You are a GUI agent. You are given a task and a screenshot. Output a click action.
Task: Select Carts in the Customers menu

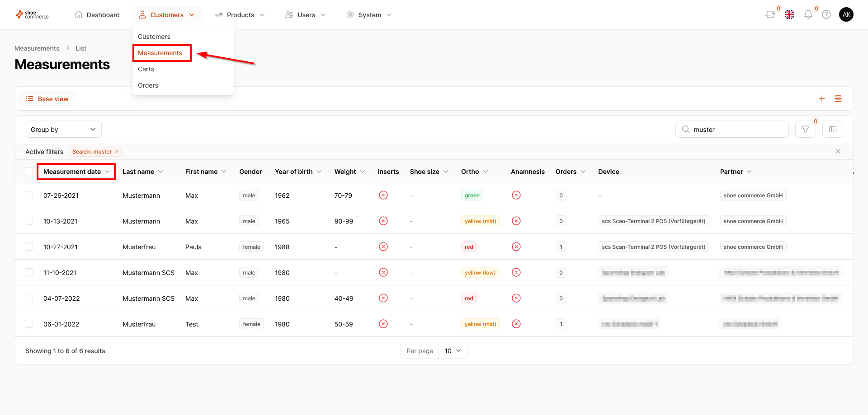[x=146, y=69]
